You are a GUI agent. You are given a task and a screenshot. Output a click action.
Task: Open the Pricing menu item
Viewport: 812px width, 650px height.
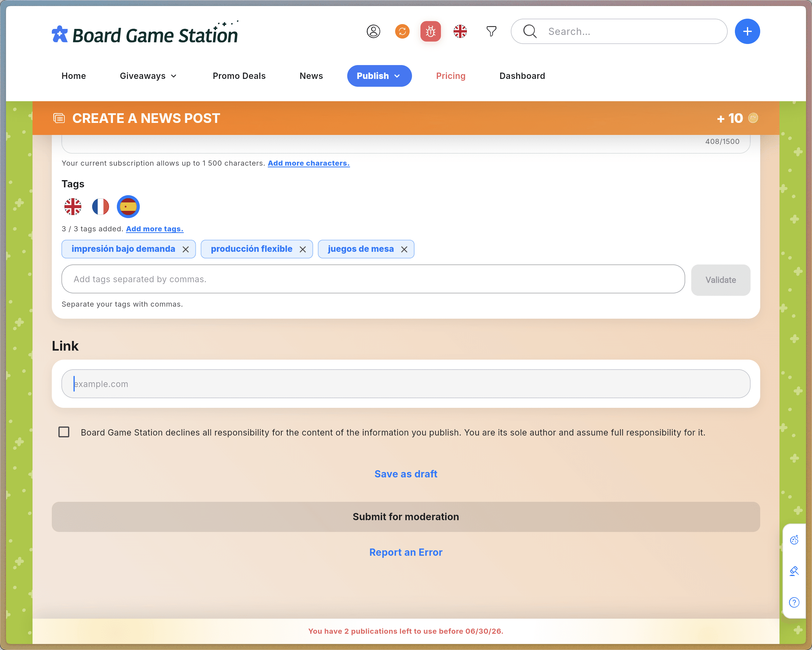451,76
